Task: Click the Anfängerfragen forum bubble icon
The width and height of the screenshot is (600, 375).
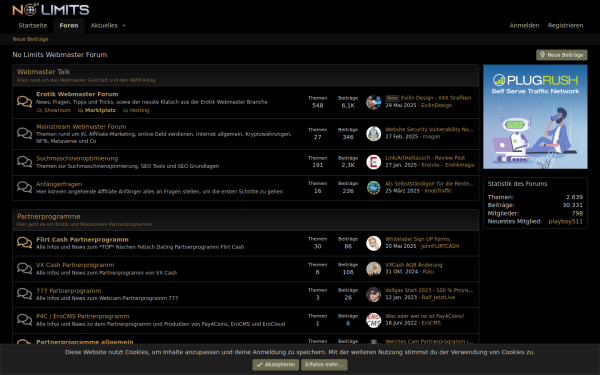Action: tap(24, 187)
